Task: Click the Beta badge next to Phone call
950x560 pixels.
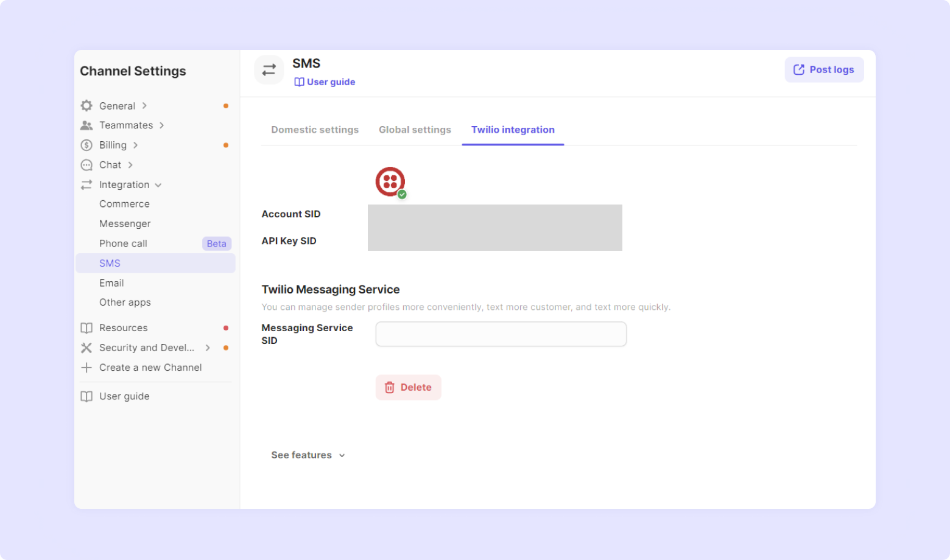Action: (216, 243)
